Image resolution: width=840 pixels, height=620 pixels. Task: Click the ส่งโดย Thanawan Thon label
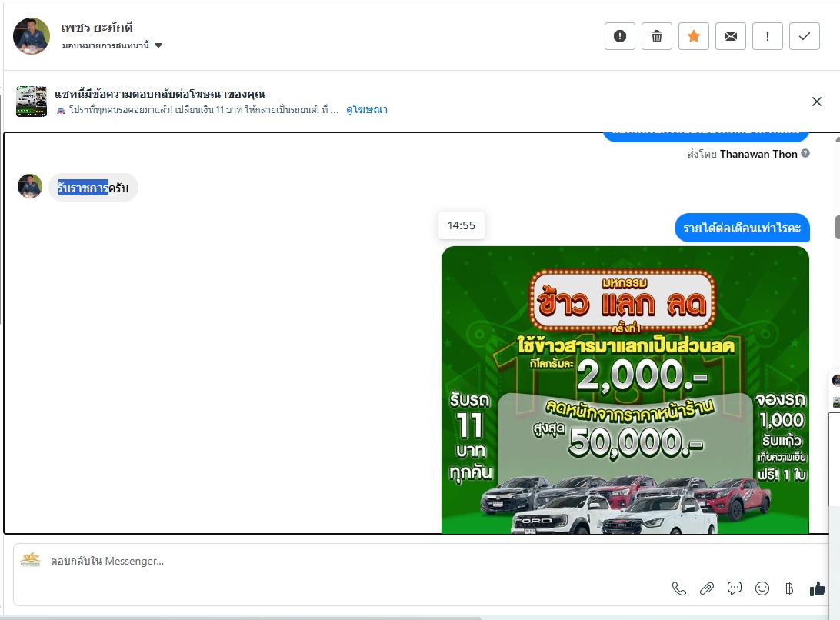(742, 154)
